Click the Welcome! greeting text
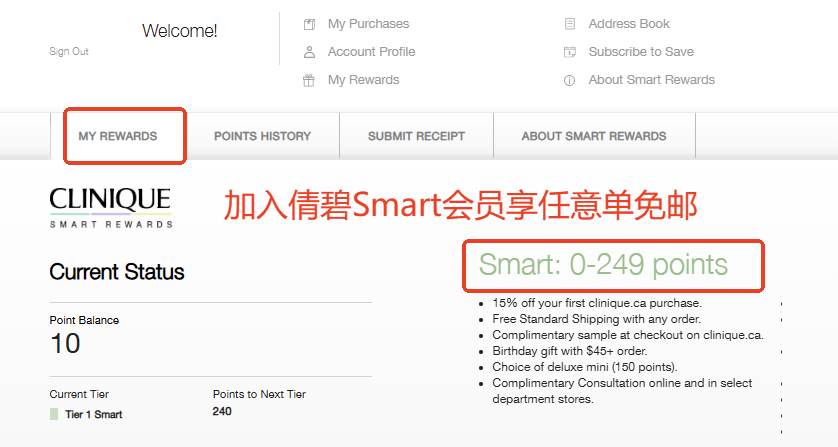Image resolution: width=838 pixels, height=447 pixels. 180,31
